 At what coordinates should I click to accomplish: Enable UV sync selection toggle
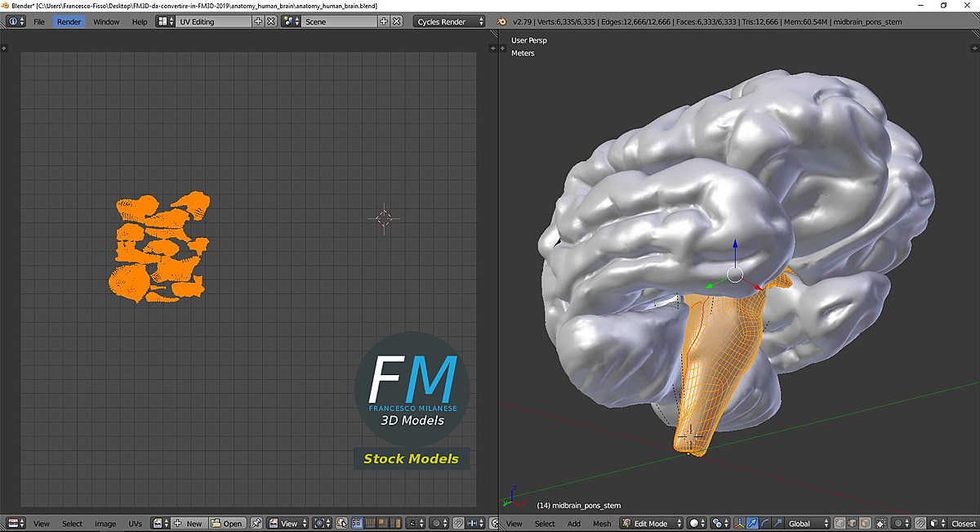coord(341,523)
